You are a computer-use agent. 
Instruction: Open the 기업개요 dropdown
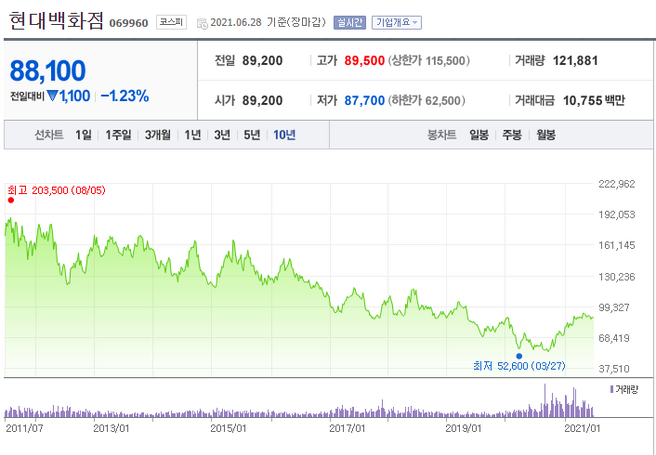tap(397, 23)
